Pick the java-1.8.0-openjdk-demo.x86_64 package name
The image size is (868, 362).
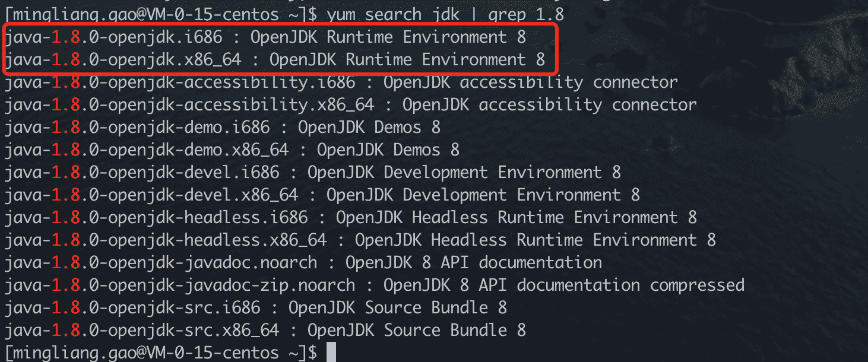click(147, 150)
